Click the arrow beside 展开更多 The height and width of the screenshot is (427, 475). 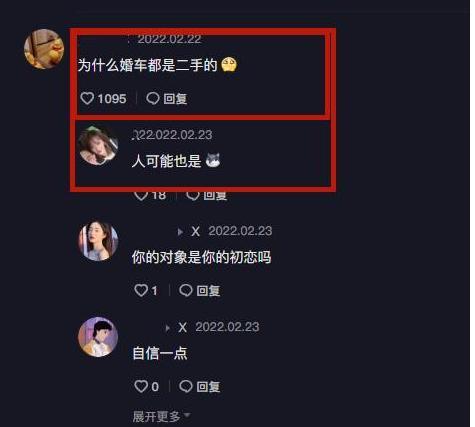pyautogui.click(x=187, y=415)
